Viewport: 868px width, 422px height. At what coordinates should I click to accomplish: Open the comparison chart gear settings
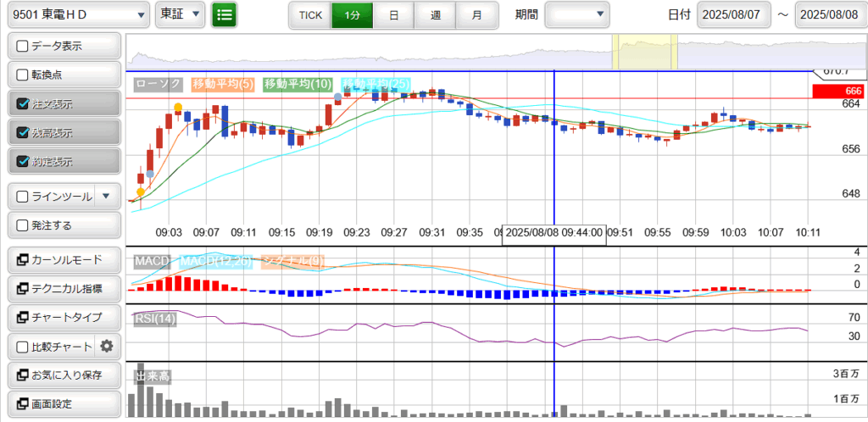(x=107, y=346)
